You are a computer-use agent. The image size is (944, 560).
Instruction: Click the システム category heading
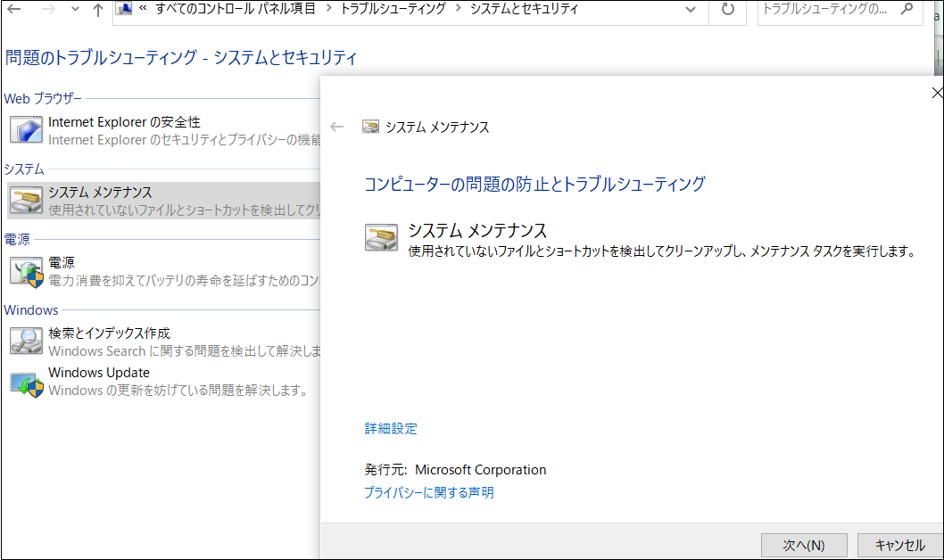(24, 169)
